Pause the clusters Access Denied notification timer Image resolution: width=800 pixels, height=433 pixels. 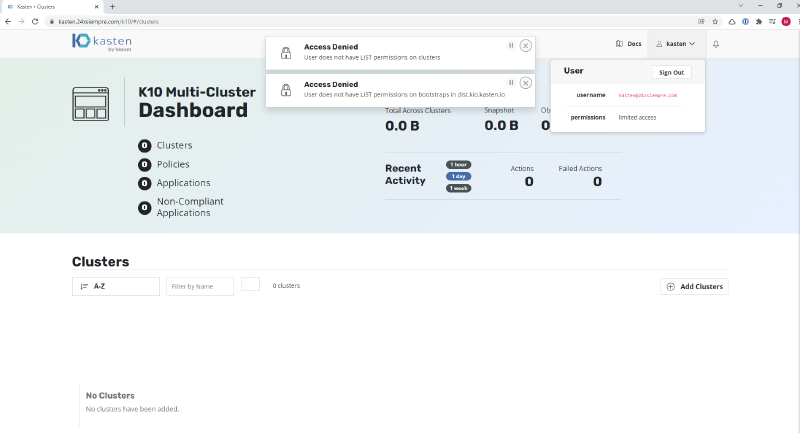point(511,45)
